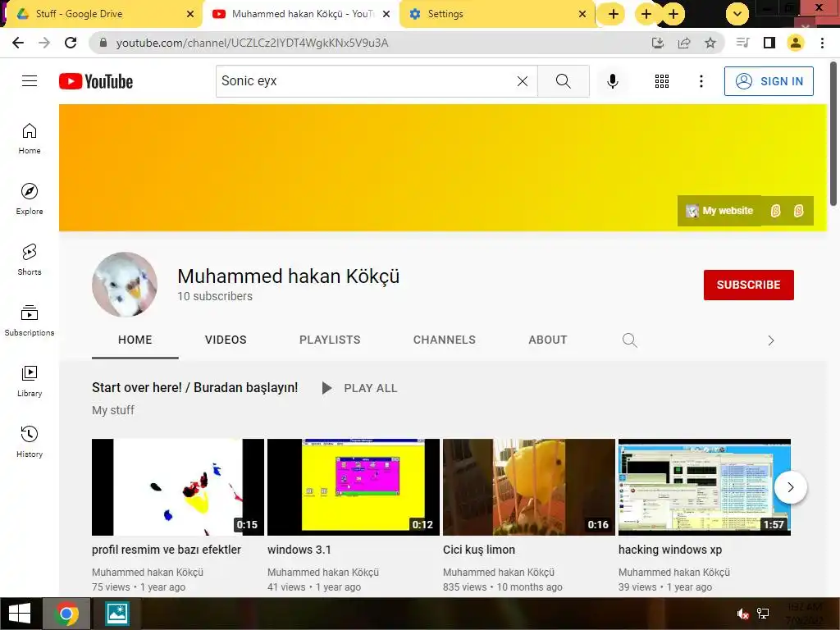Viewport: 840px width, 630px height.
Task: Start voice search with the microphone
Action: 613,81
